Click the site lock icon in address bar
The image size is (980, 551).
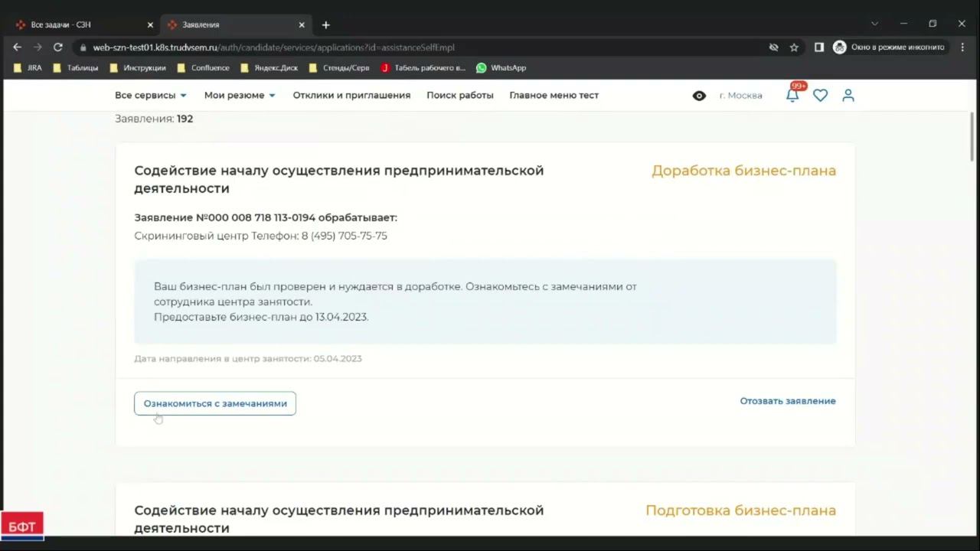coord(83,47)
